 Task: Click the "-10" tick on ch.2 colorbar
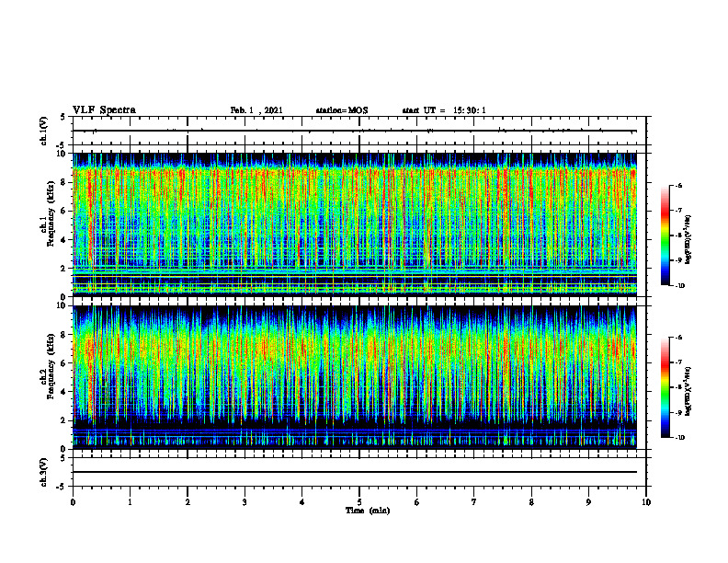coord(680,438)
